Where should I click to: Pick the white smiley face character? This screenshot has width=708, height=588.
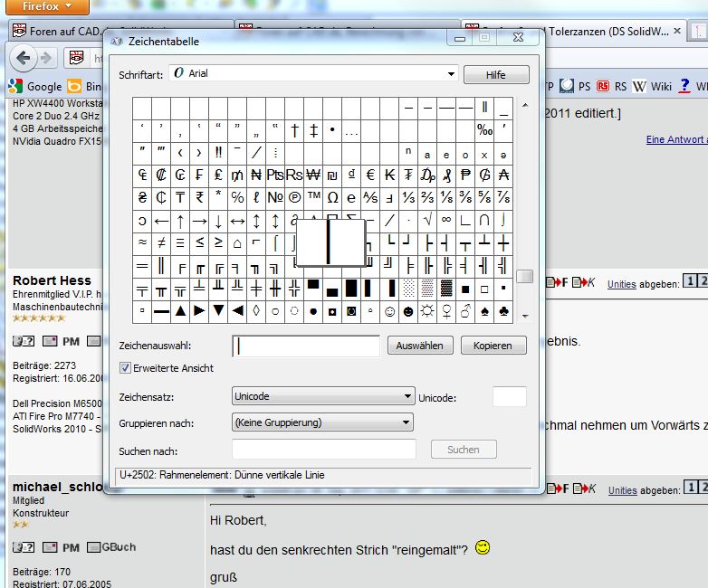tap(389, 312)
